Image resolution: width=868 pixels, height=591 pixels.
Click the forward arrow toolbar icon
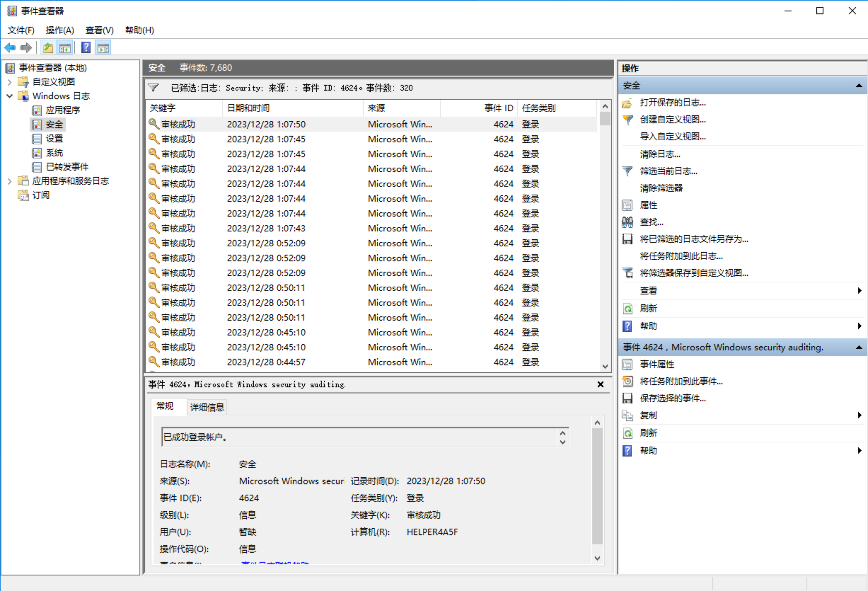click(x=26, y=48)
